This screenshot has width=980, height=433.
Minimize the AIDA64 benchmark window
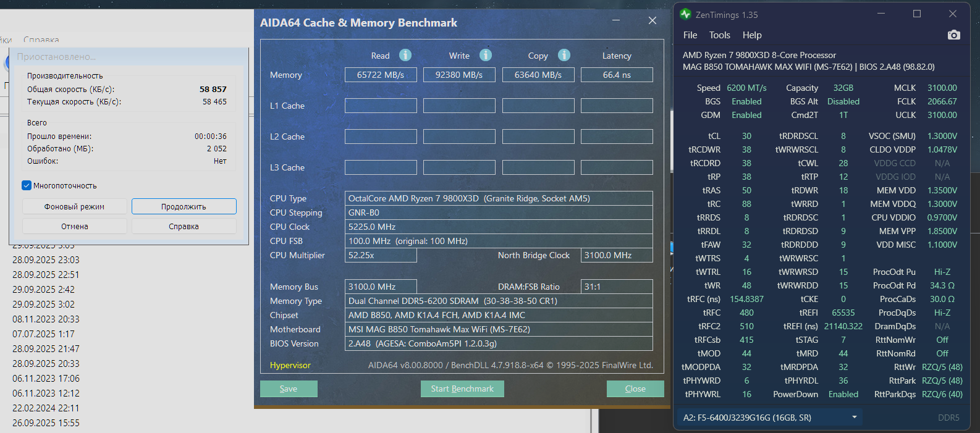(x=616, y=20)
